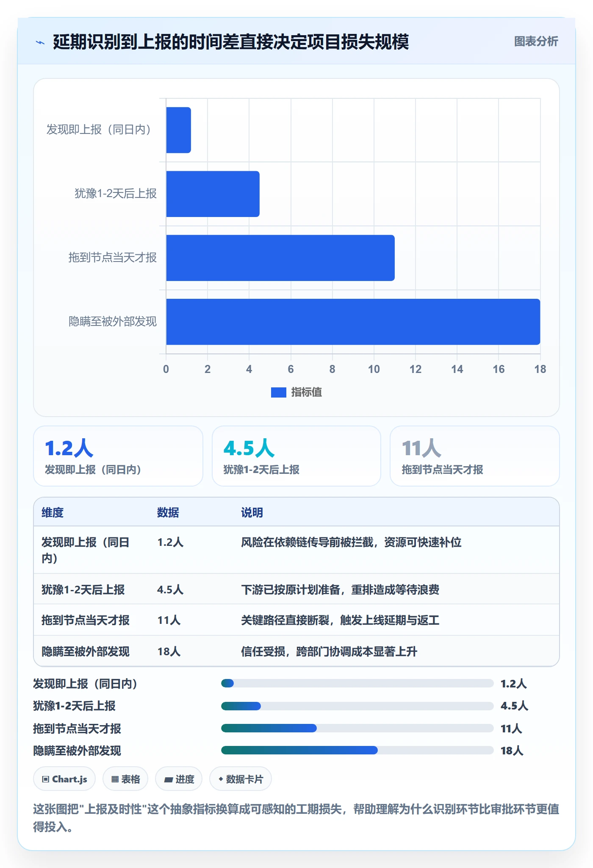Viewport: 593px width, 868px height.
Task: Click the 指标值 legend label
Action: [306, 392]
